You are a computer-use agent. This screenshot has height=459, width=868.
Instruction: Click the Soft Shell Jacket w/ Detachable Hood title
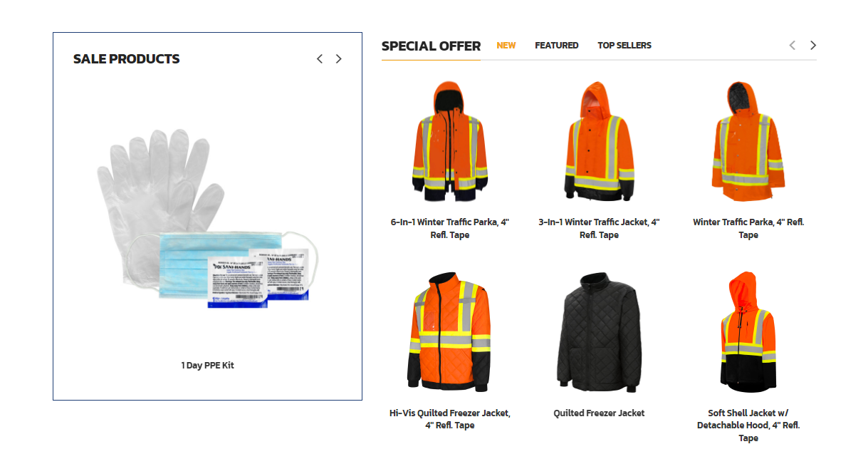(748, 426)
